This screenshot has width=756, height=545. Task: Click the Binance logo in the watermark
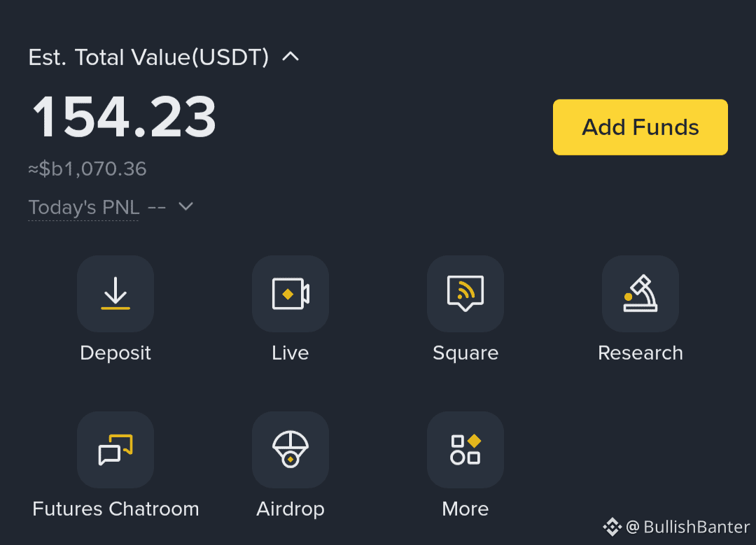click(x=612, y=527)
